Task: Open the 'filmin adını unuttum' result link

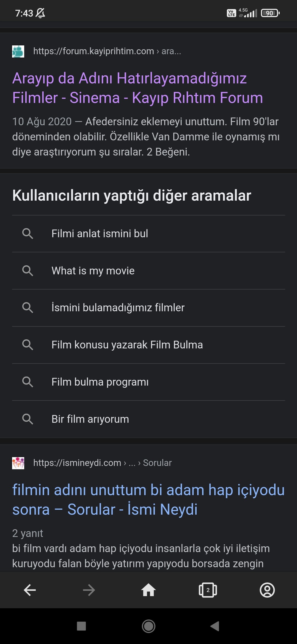Action: (148, 500)
